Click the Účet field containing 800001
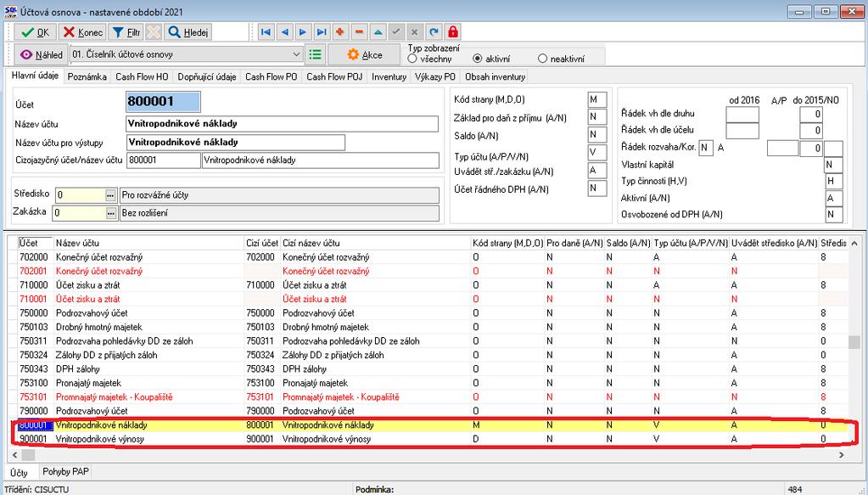The height and width of the screenshot is (495, 868). click(163, 102)
